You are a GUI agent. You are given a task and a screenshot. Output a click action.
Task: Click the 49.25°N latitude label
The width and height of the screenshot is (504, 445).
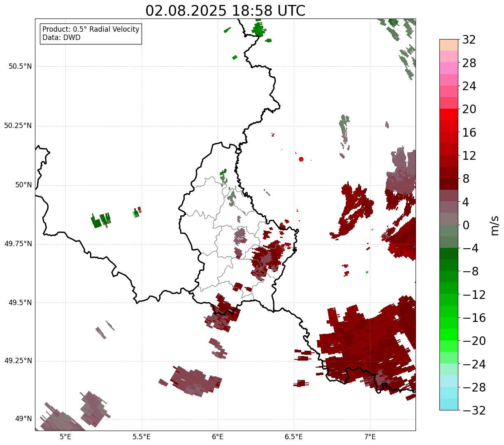(x=18, y=361)
